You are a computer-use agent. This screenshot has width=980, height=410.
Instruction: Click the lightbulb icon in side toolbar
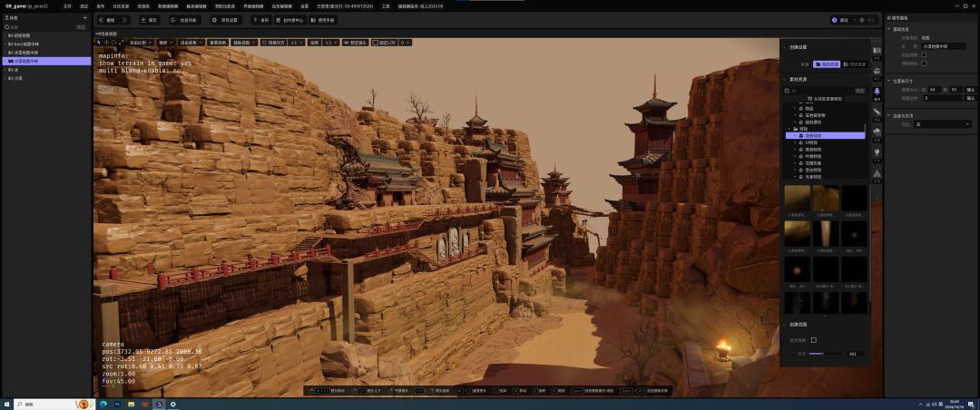(877, 151)
